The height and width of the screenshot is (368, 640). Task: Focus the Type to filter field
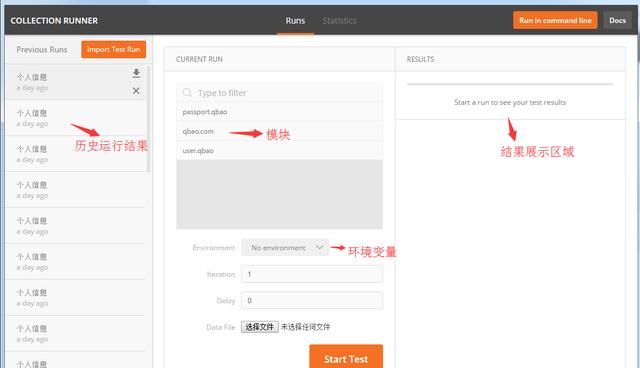[x=280, y=93]
